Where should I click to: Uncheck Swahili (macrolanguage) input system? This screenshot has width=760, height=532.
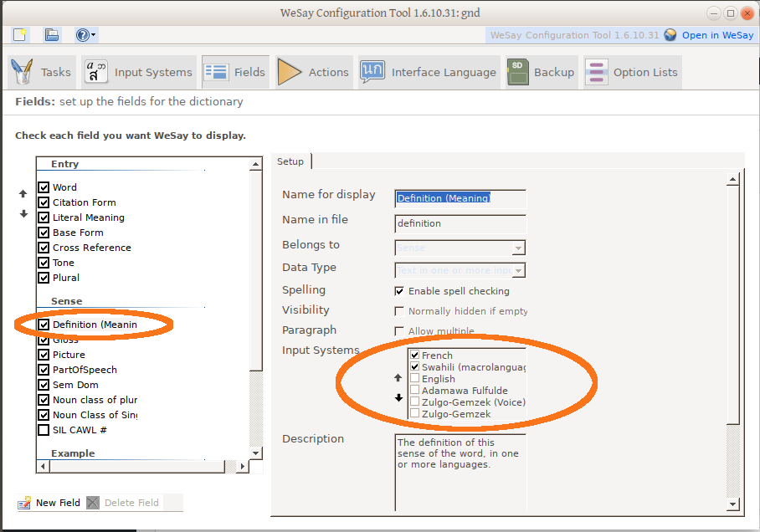click(x=415, y=366)
